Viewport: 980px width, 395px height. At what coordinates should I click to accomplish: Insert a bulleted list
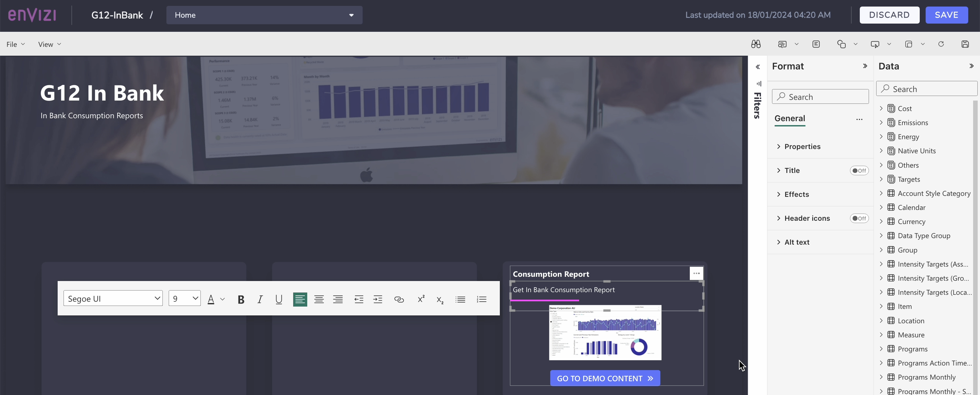[x=460, y=299]
